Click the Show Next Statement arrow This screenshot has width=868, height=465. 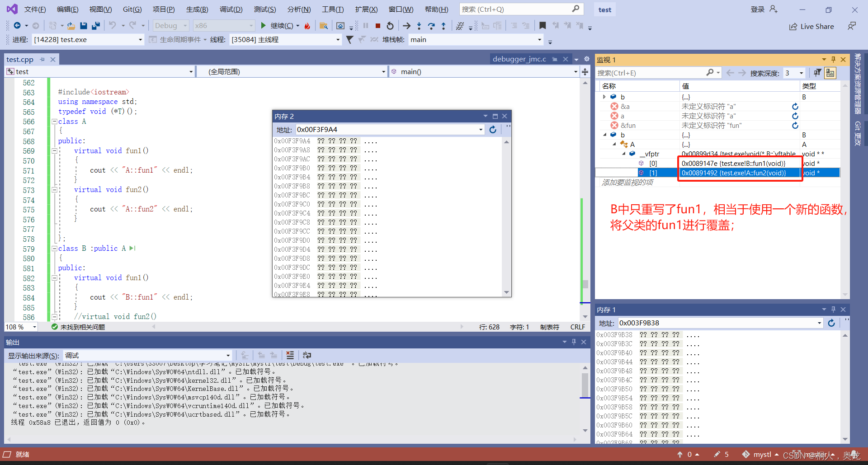coord(407,26)
